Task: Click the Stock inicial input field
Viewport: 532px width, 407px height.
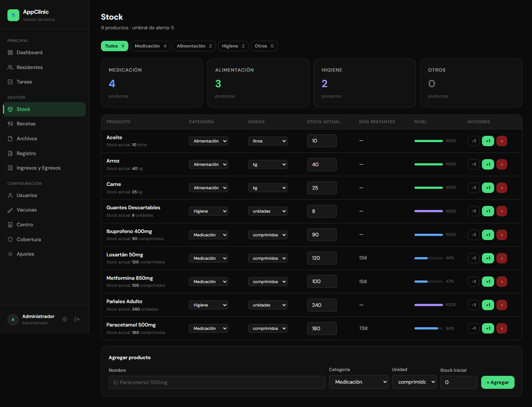Action: 459,383
